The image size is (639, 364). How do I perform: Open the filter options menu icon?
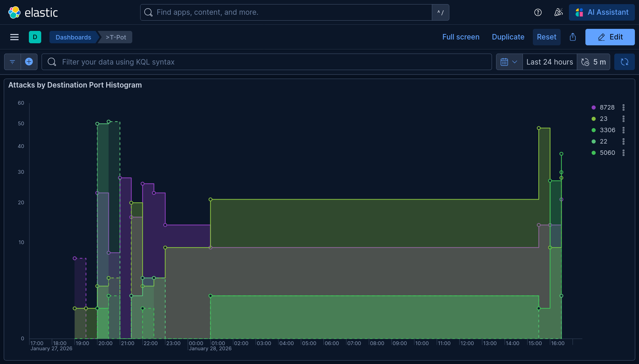(12, 62)
